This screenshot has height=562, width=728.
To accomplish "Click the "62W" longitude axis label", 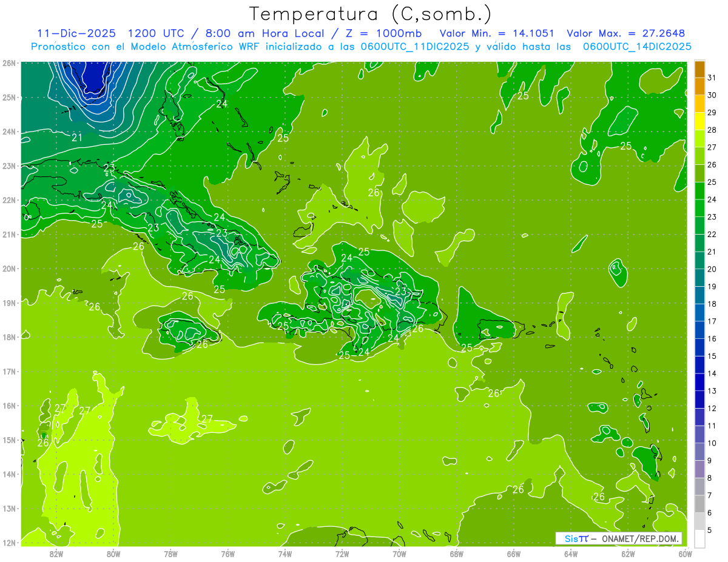I will click(x=628, y=554).
